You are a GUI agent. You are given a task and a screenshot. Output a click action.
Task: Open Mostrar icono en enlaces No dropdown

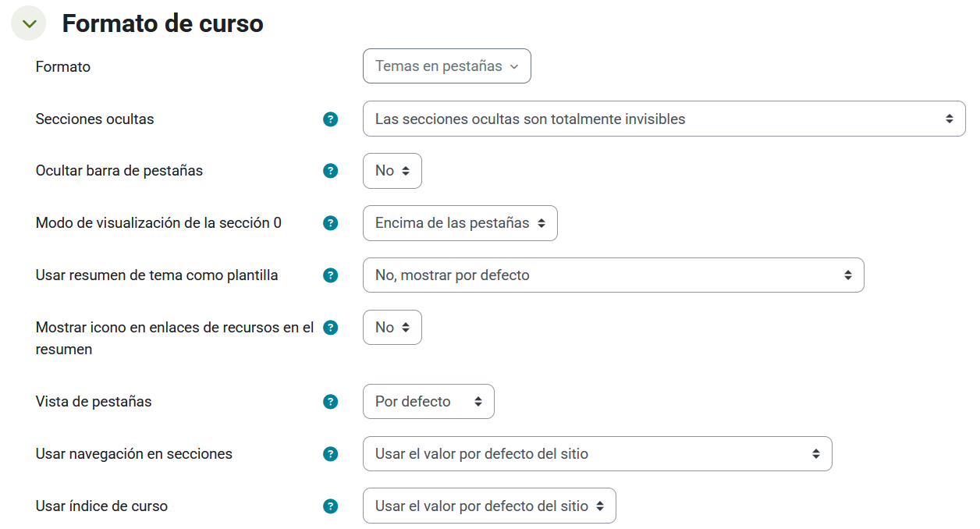click(392, 328)
